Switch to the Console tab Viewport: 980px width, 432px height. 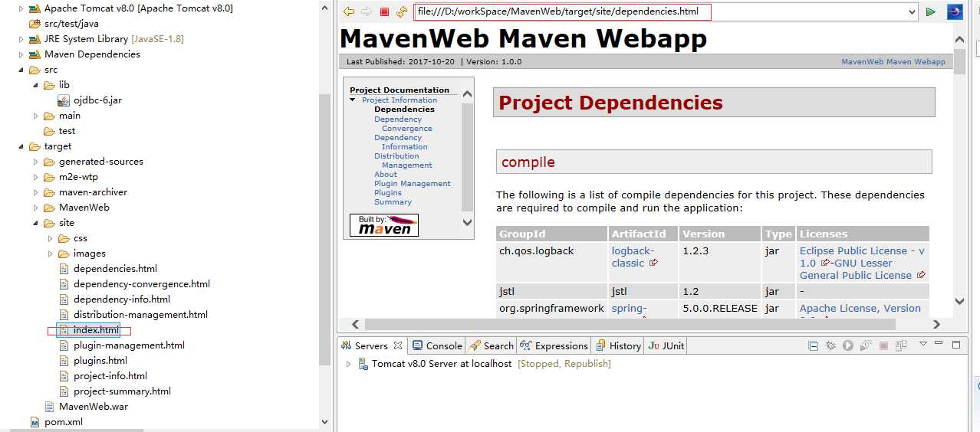tap(436, 346)
